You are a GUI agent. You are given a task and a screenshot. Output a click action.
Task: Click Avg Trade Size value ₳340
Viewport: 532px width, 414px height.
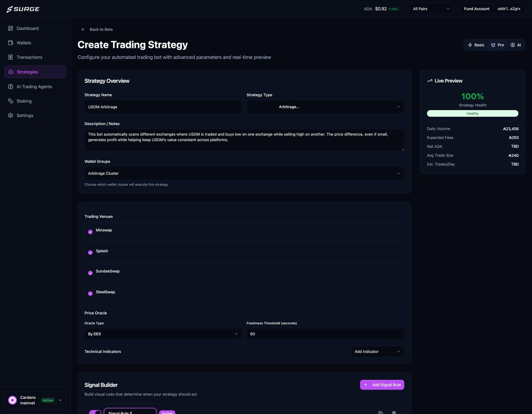click(x=514, y=155)
